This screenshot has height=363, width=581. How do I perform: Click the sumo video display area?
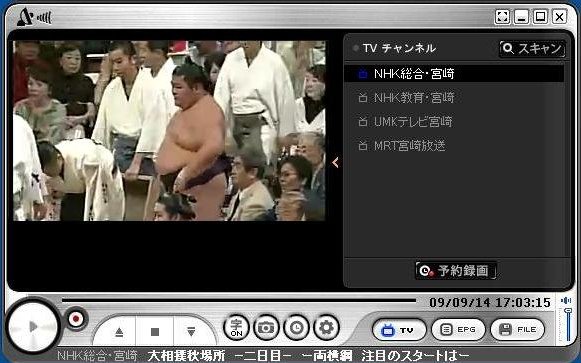[169, 130]
